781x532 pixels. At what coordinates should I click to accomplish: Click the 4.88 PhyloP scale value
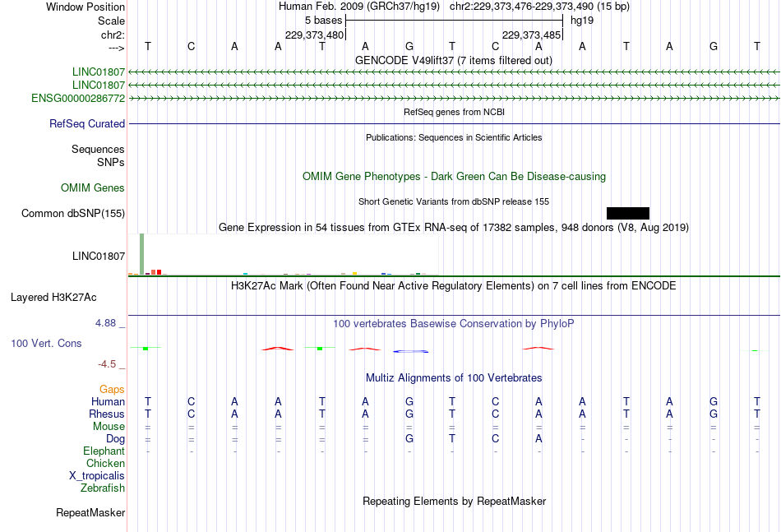click(105, 323)
